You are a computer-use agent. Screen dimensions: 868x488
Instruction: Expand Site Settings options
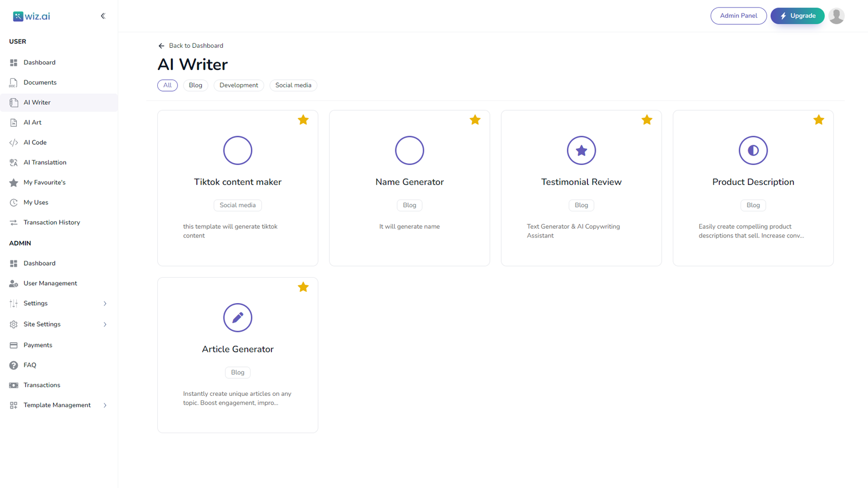(x=42, y=324)
